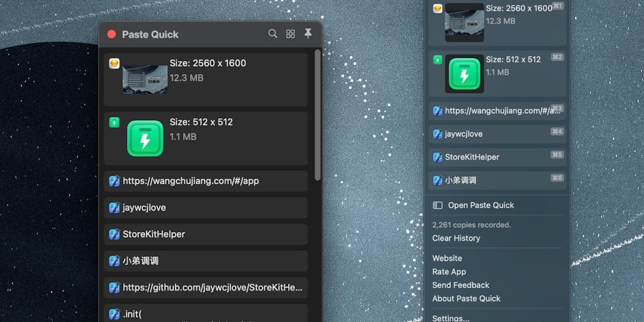Click the Paste Quick window scrollbar
Viewport: 644px width, 322px height.
pos(318,115)
